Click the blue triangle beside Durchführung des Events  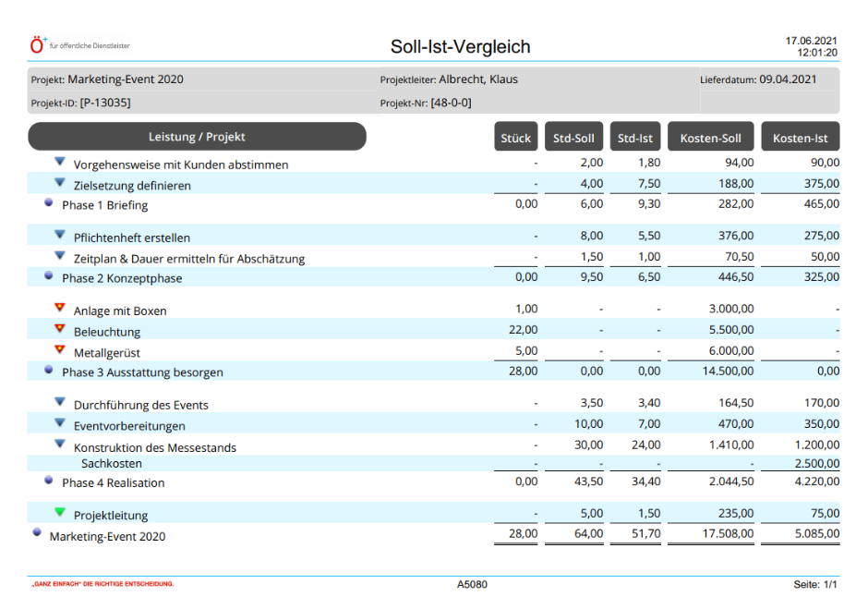pos(60,402)
